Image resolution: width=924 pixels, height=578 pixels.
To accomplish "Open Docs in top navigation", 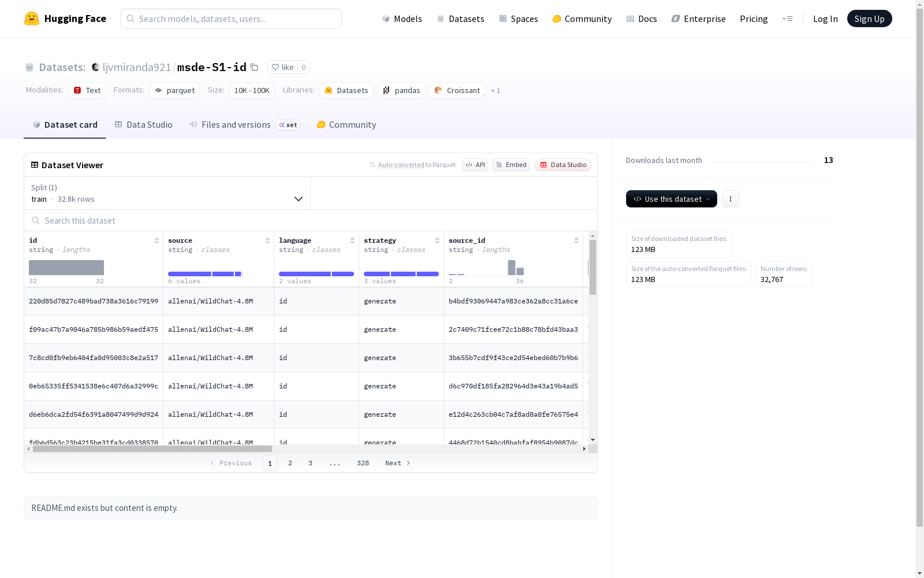I will 642,18.
